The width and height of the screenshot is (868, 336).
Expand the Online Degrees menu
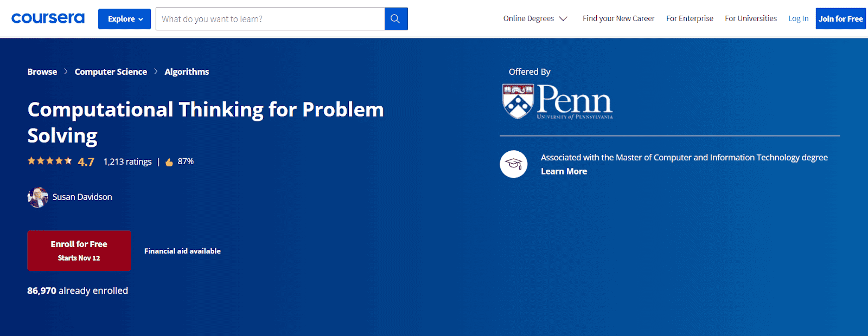click(535, 18)
